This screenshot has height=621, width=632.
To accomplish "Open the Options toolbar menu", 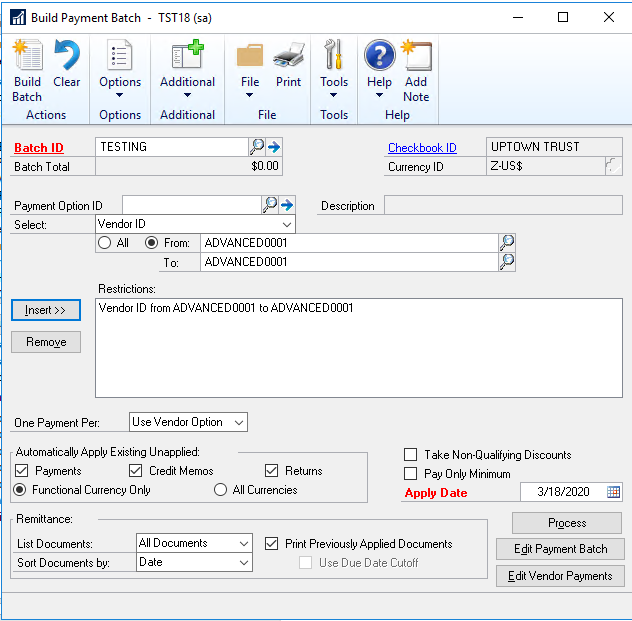I will pos(120,70).
